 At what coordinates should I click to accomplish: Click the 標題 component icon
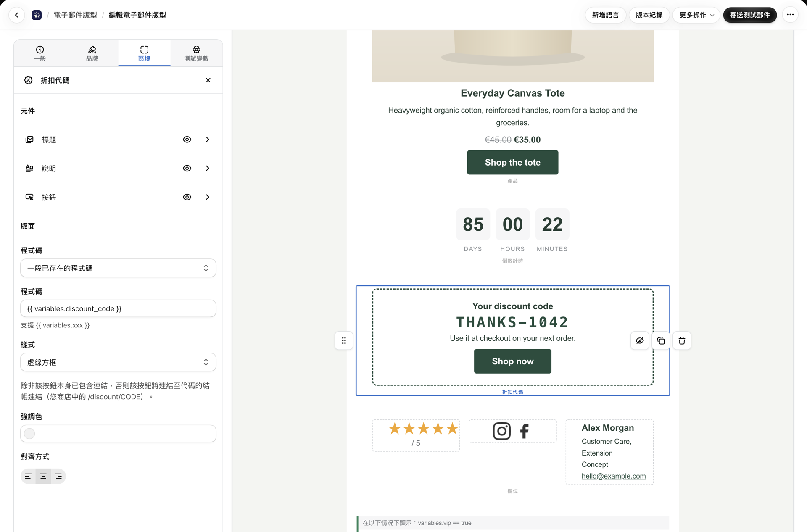[x=29, y=140]
